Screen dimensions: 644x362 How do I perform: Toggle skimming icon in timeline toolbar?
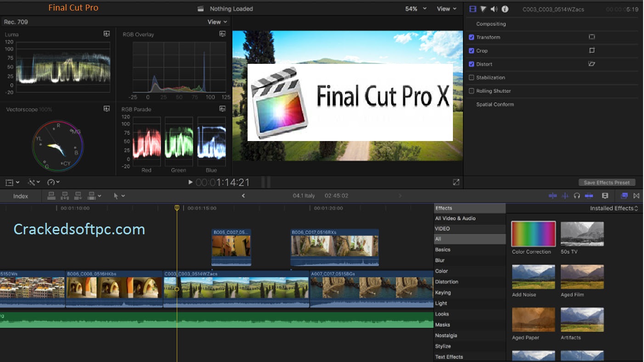553,196
